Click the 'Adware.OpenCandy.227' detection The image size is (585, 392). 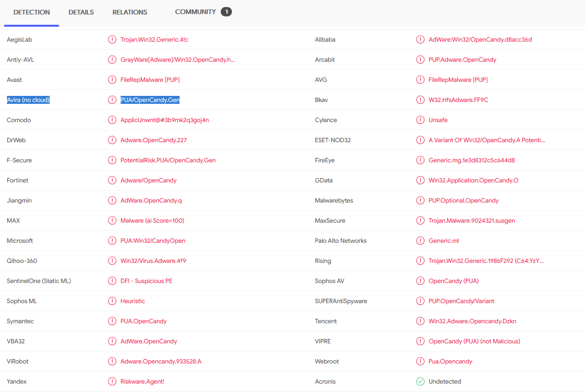coord(154,140)
